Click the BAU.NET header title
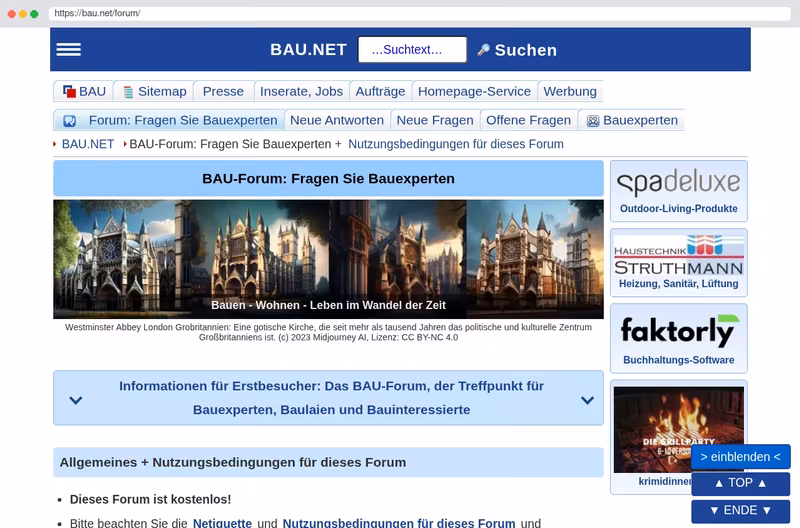 [x=308, y=49]
